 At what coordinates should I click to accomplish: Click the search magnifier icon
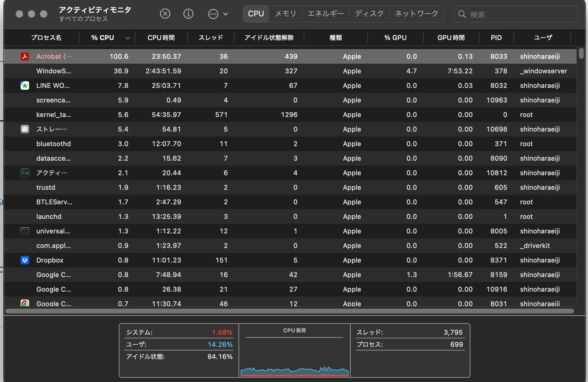coord(462,14)
